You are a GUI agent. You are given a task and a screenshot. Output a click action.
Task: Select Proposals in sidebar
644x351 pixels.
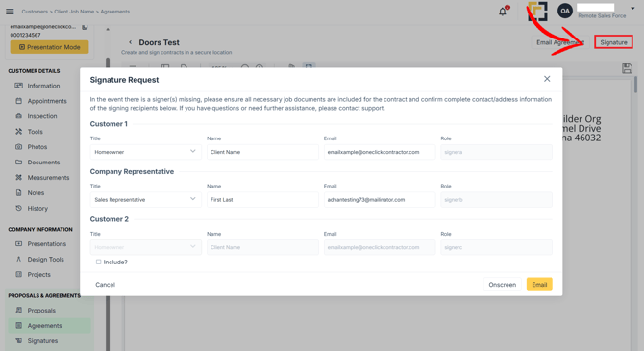[41, 311]
